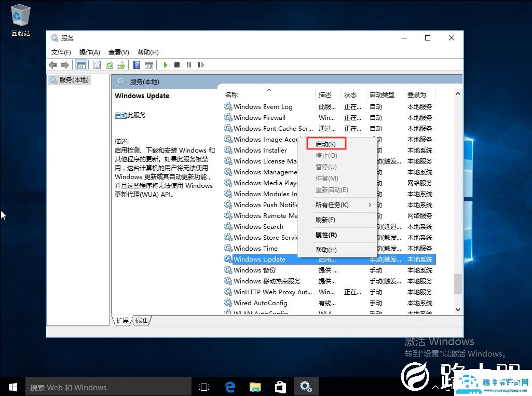Open the 文件(F) menu
Screen dimensions: 532x396
(x=61, y=52)
